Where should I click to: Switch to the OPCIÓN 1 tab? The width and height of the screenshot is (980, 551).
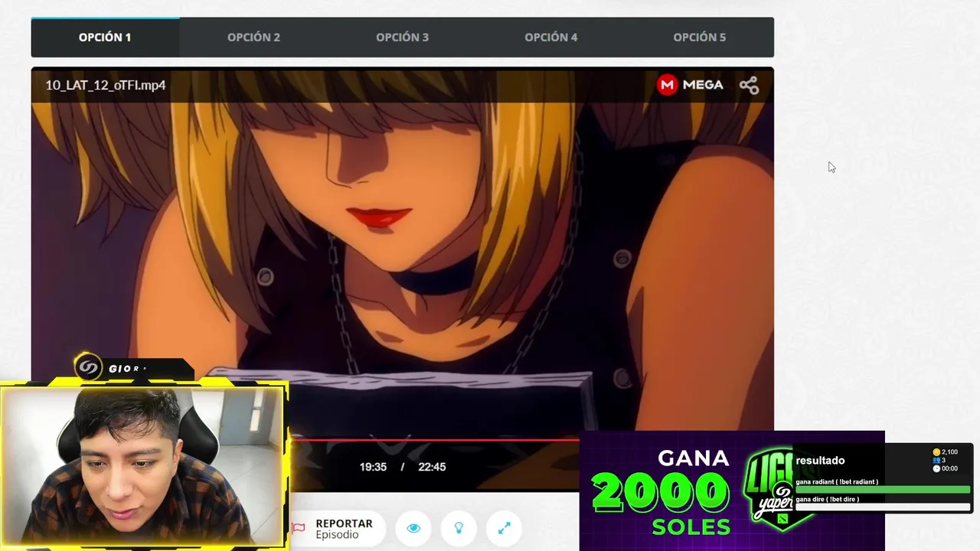coord(105,37)
